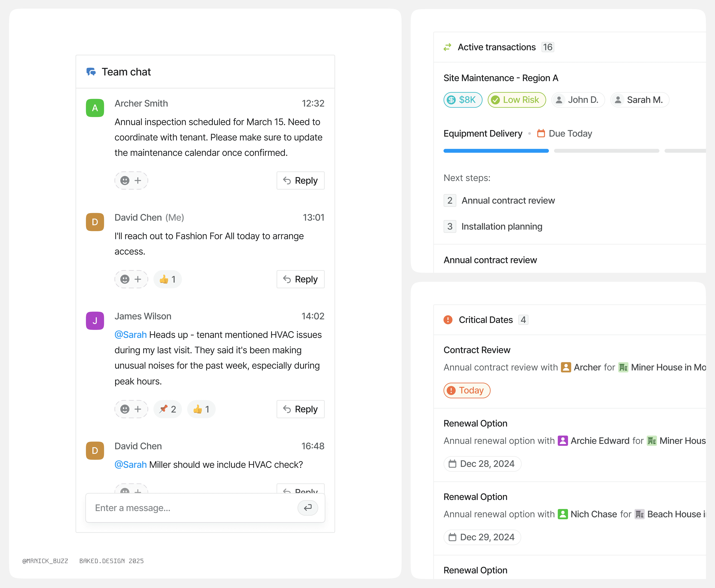
Task: Click the Low Risk status badge
Action: pyautogui.click(x=516, y=100)
